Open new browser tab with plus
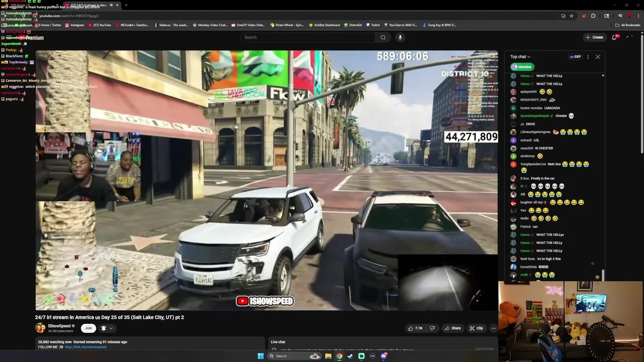644x362 pixels. pos(126,5)
